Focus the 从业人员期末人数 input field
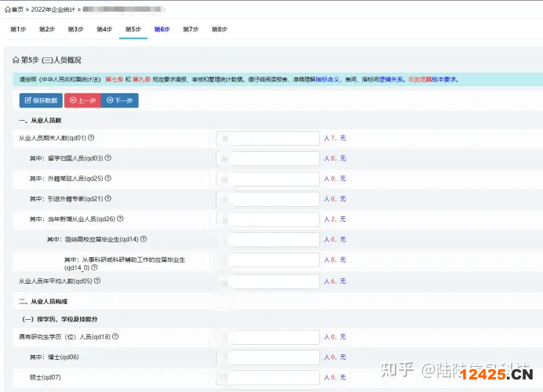The image size is (543, 392). [x=268, y=138]
